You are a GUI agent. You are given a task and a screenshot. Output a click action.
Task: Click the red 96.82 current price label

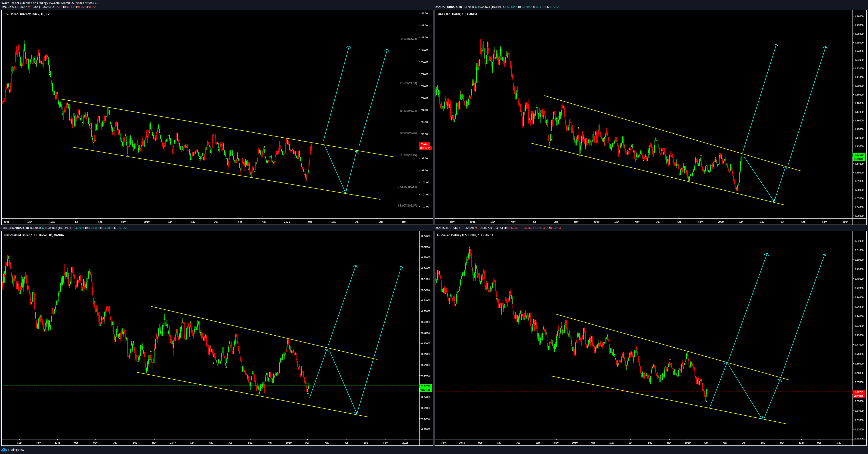424,144
